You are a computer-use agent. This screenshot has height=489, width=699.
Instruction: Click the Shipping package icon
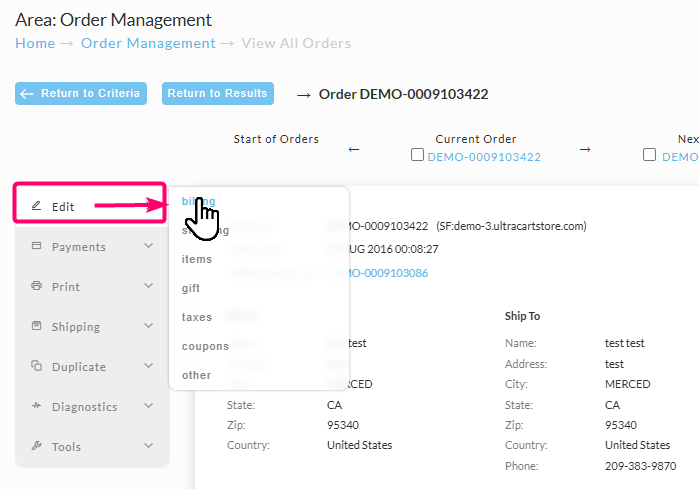[37, 326]
